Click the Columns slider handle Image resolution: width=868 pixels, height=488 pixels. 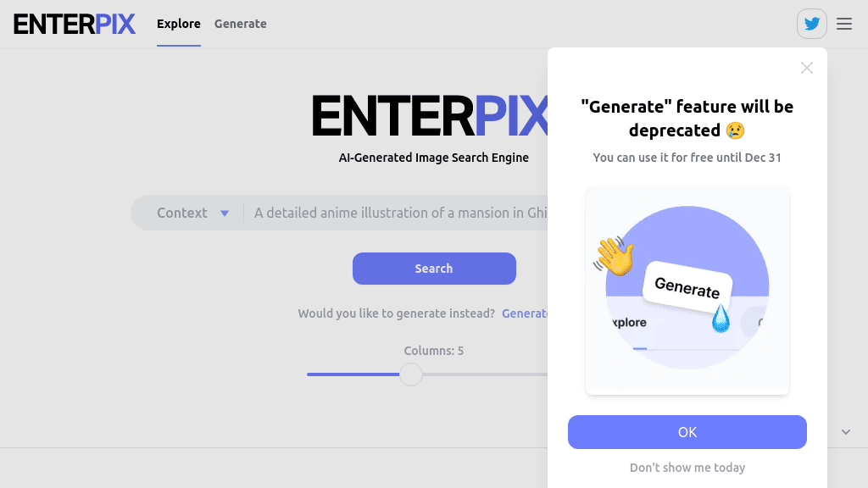[411, 374]
